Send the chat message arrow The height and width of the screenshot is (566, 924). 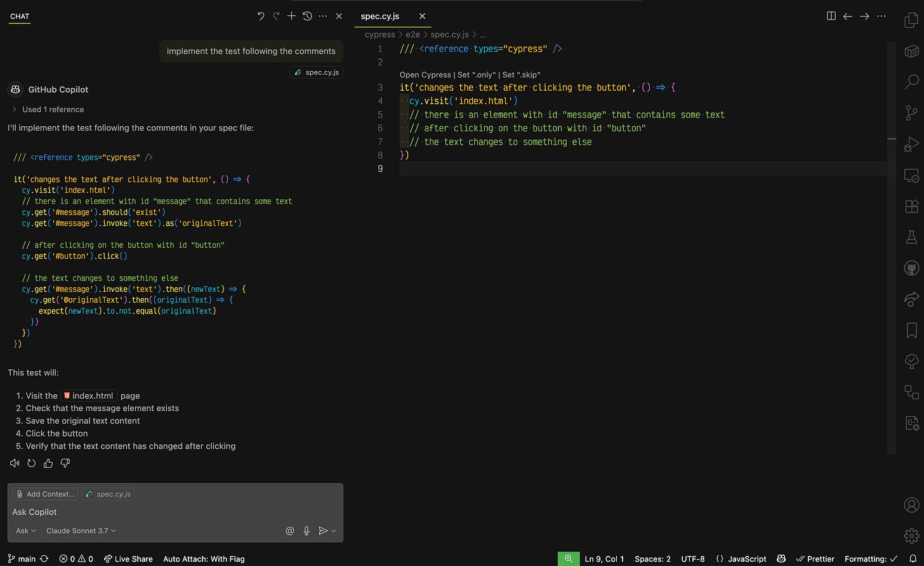tap(323, 530)
